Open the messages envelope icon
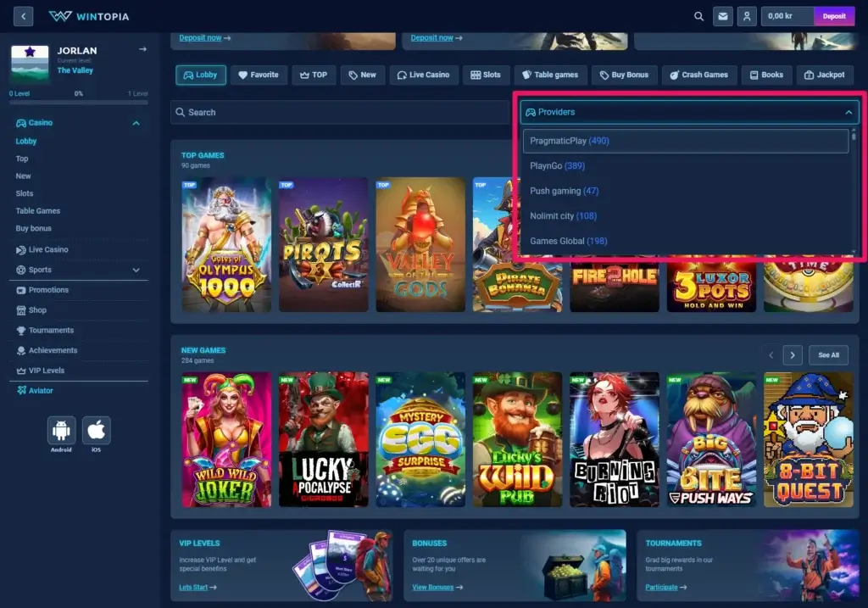Viewport: 868px width, 608px height. tap(722, 16)
